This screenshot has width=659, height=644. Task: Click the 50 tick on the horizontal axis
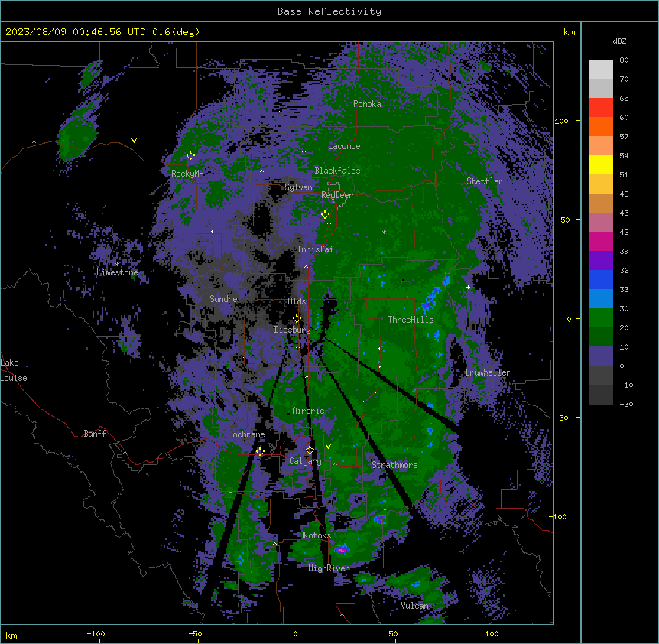[394, 633]
